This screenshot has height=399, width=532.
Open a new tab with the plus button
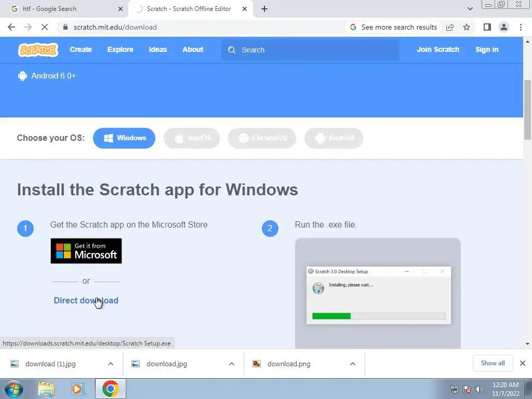pos(264,9)
